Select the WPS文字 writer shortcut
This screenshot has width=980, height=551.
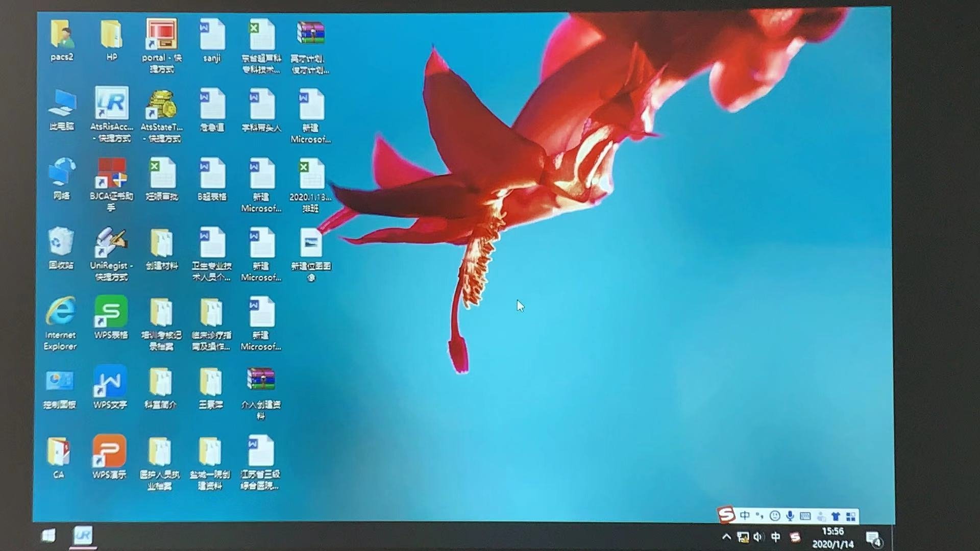pos(110,381)
